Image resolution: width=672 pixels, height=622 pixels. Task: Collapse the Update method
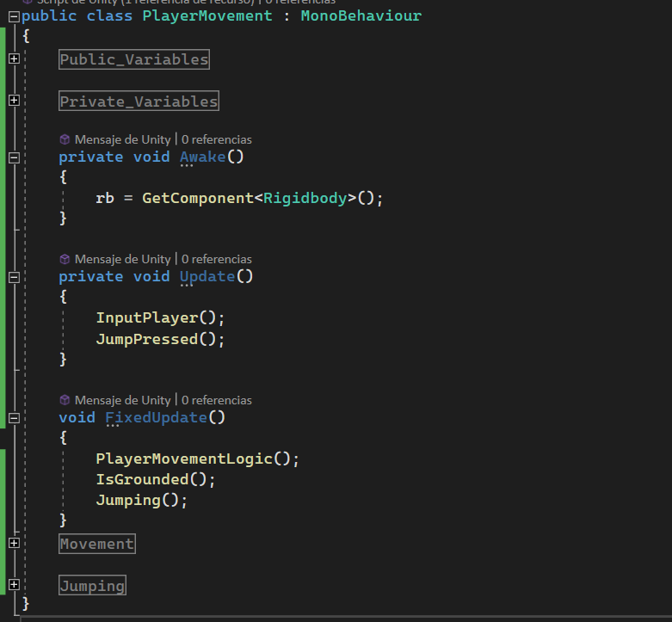(14, 277)
